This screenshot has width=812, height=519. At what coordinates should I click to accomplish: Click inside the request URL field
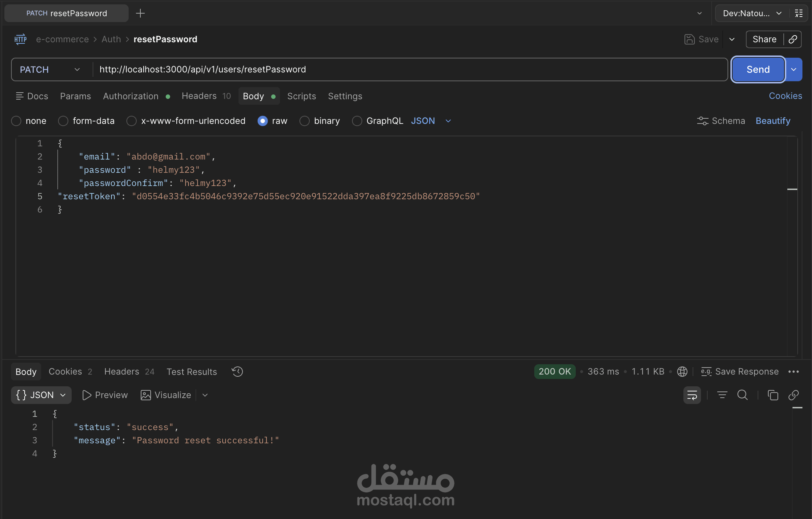[x=404, y=69]
